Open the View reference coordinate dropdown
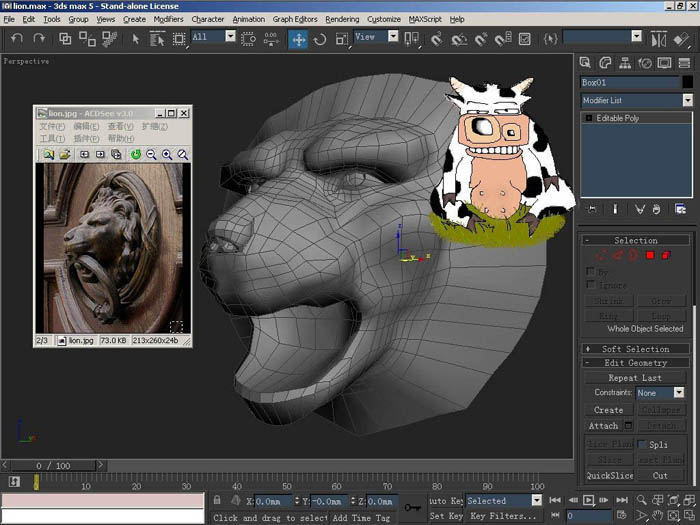This screenshot has width=700, height=525. point(393,36)
